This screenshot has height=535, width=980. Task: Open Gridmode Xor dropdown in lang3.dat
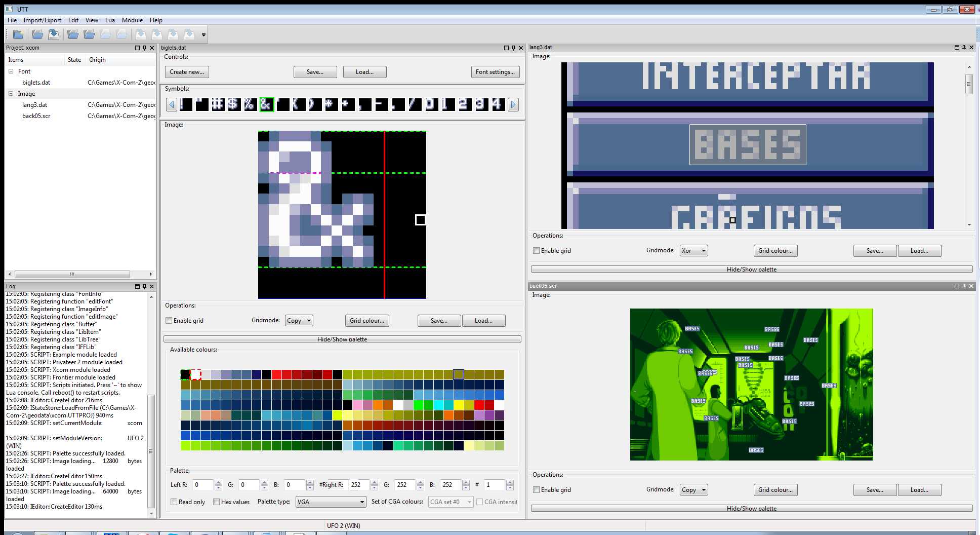(x=693, y=251)
